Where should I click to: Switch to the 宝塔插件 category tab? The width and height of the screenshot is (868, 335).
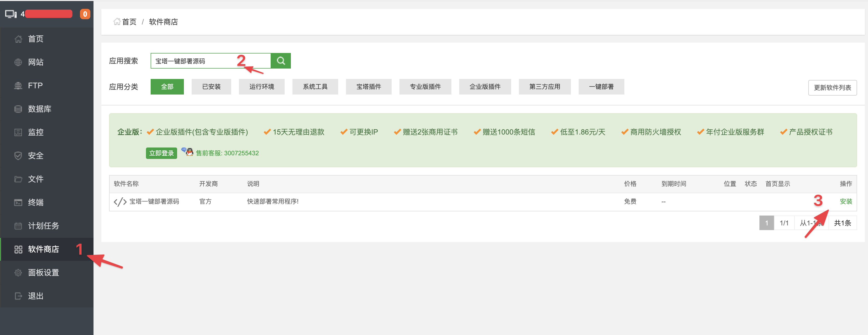(x=369, y=87)
